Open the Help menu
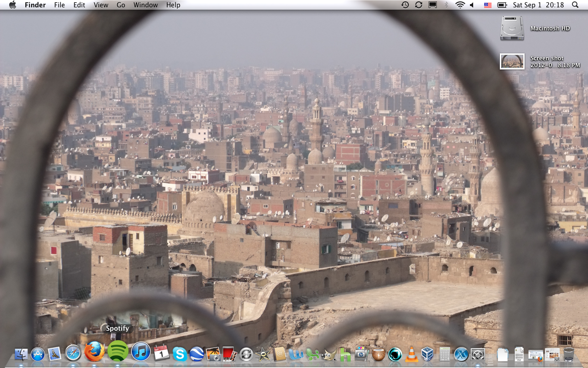 173,5
